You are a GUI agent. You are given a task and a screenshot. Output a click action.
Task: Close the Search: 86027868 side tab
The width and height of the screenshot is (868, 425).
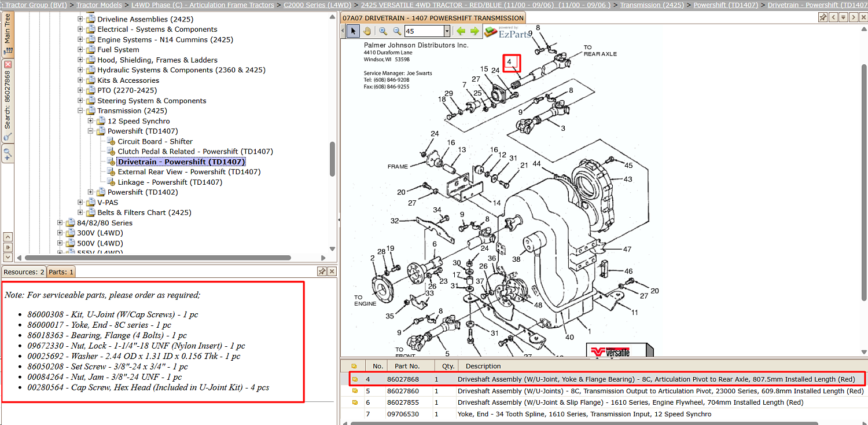point(8,64)
